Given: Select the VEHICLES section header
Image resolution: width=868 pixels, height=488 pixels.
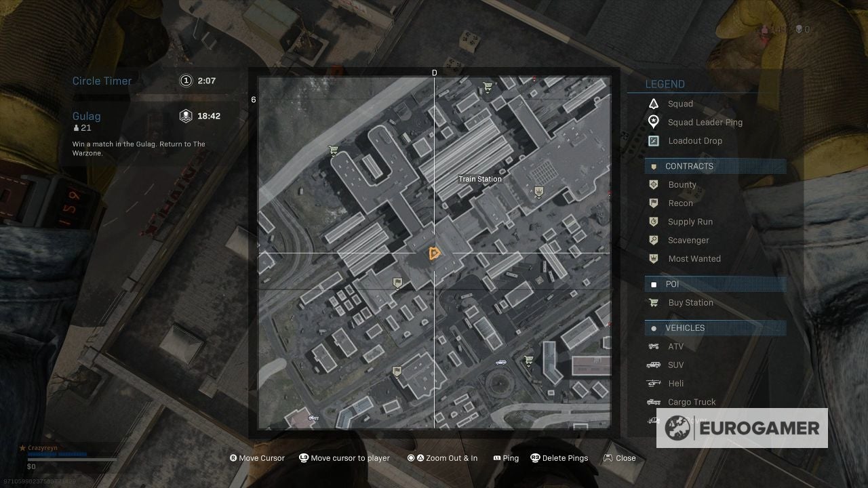Looking at the screenshot, I should 715,328.
